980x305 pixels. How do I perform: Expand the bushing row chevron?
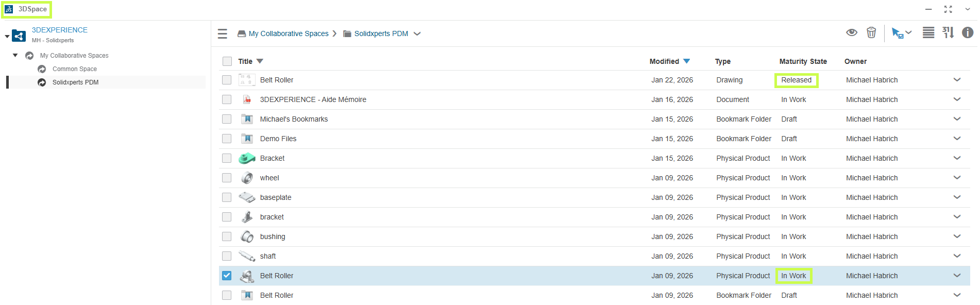pyautogui.click(x=957, y=236)
